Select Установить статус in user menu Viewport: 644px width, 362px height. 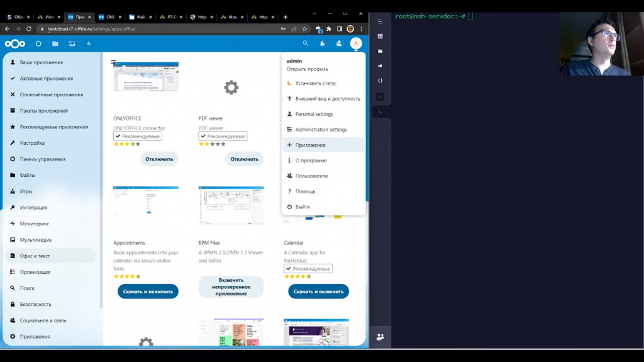pyautogui.click(x=323, y=83)
